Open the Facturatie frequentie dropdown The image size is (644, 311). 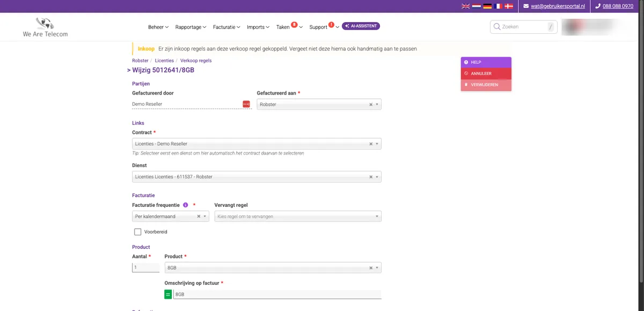[x=171, y=216]
